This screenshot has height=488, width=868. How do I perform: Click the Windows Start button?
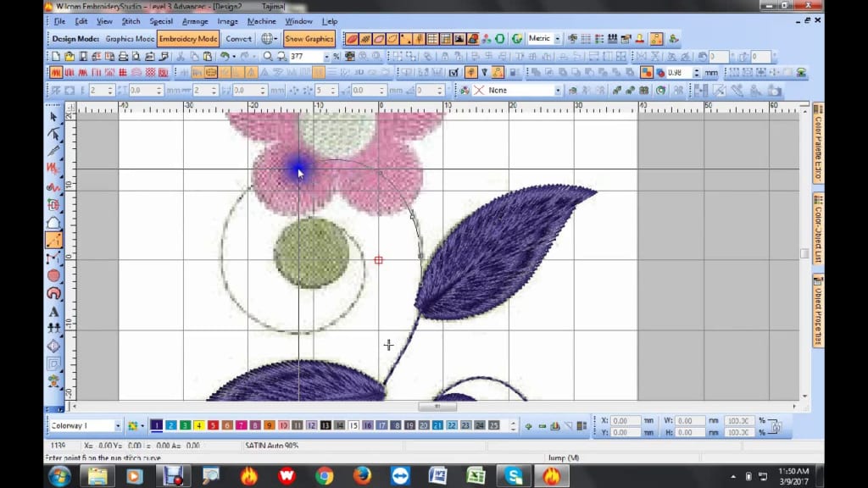59,476
